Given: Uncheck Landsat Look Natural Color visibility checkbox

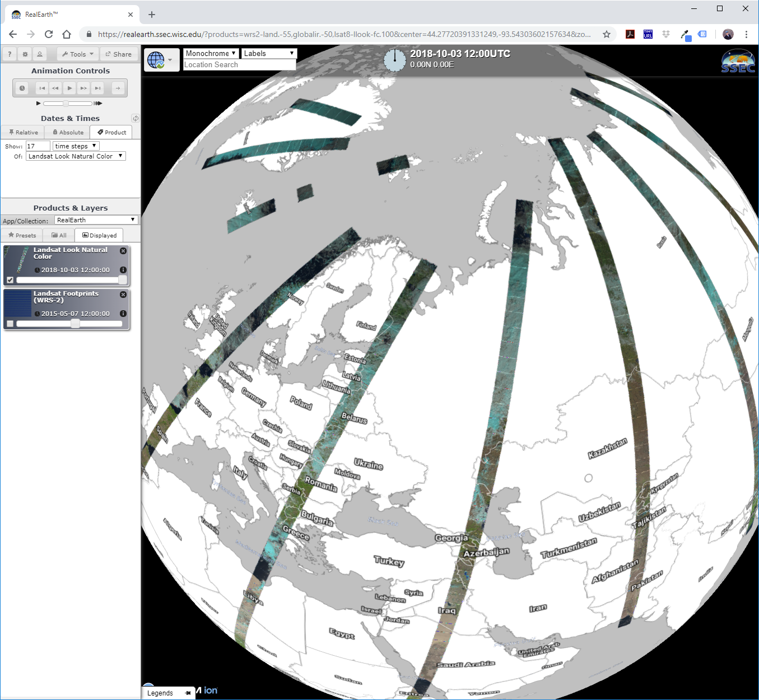Looking at the screenshot, I should 10,280.
